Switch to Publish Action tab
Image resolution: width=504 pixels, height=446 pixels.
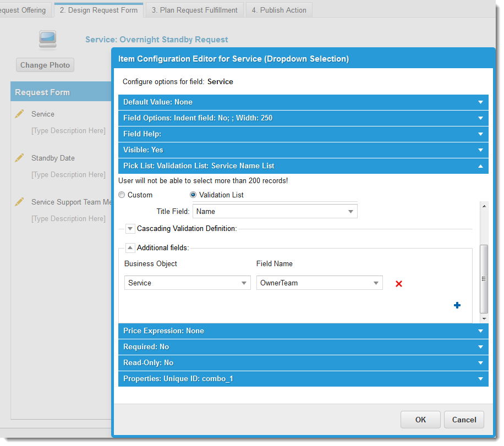click(x=279, y=10)
